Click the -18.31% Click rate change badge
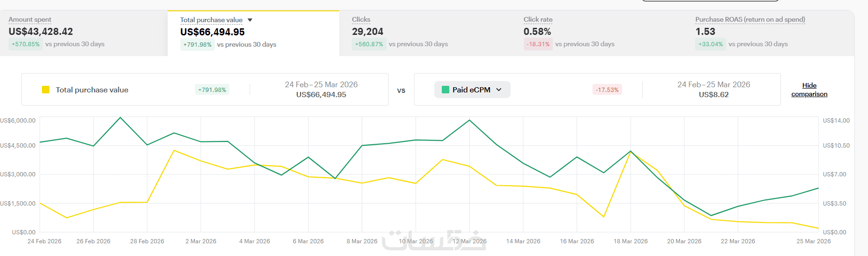This screenshot has width=868, height=256. click(x=538, y=44)
